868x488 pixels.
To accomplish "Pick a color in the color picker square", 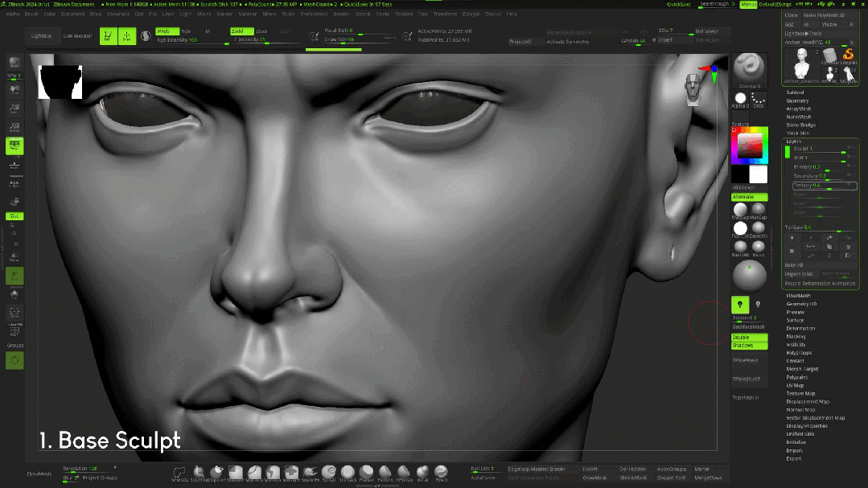I will point(750,145).
